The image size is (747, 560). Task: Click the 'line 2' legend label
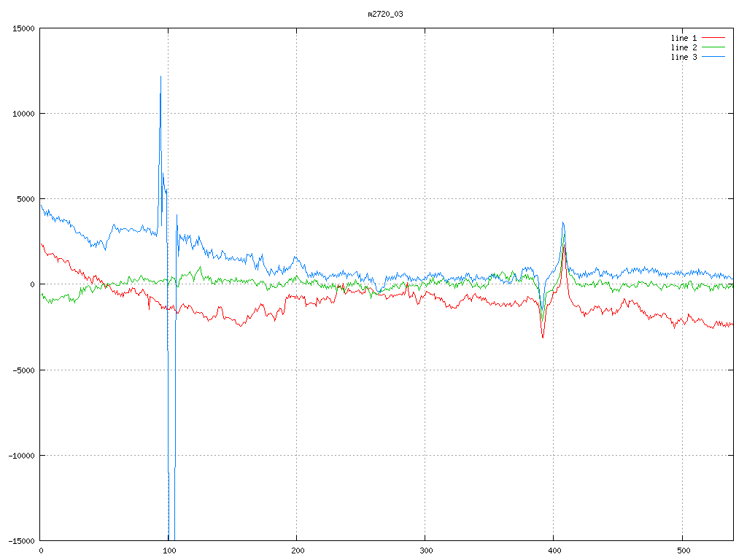click(684, 47)
